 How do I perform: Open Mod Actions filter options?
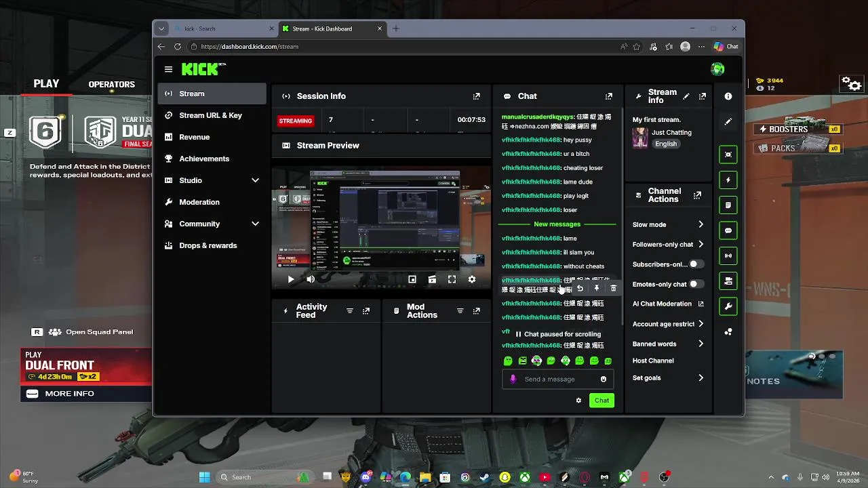[x=460, y=311]
